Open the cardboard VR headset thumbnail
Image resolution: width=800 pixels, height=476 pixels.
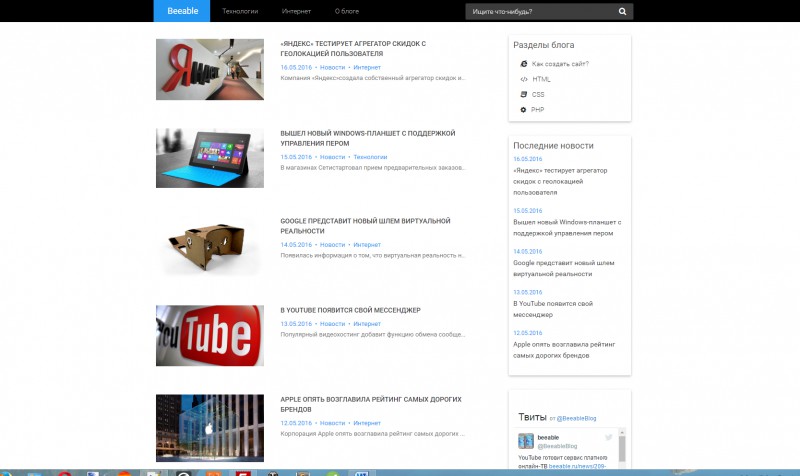(x=210, y=246)
